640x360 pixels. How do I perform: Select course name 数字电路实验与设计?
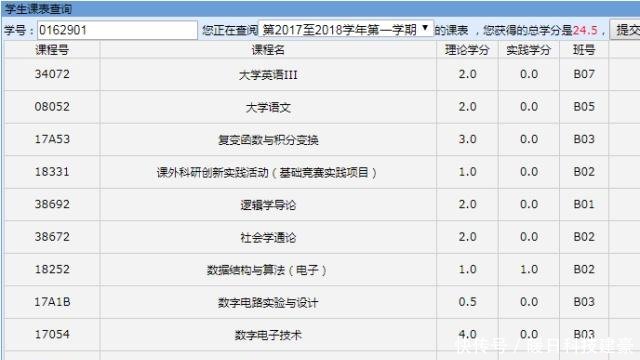[x=268, y=303]
